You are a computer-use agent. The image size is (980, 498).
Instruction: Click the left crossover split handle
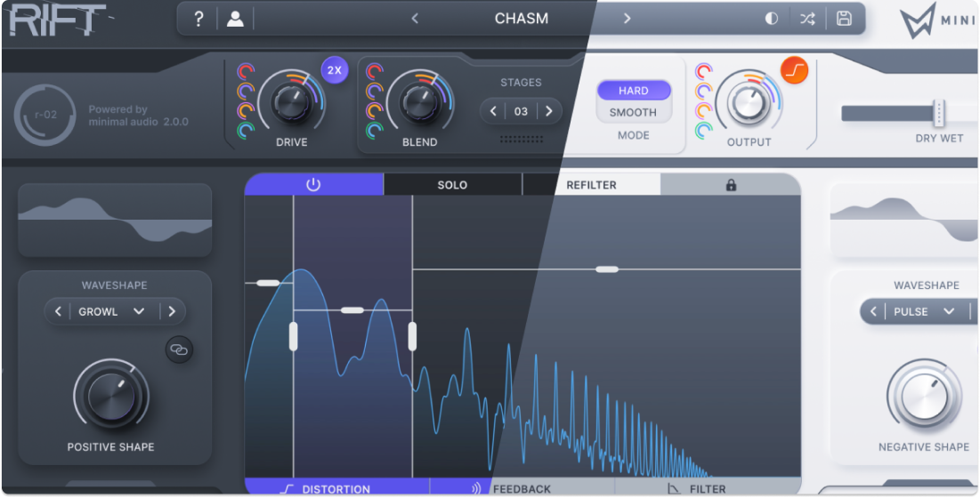click(293, 336)
